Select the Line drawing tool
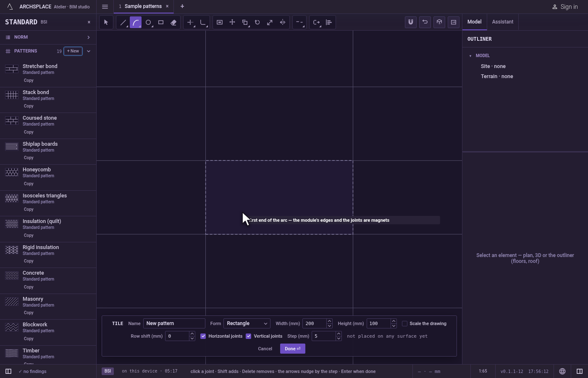 pyautogui.click(x=123, y=22)
